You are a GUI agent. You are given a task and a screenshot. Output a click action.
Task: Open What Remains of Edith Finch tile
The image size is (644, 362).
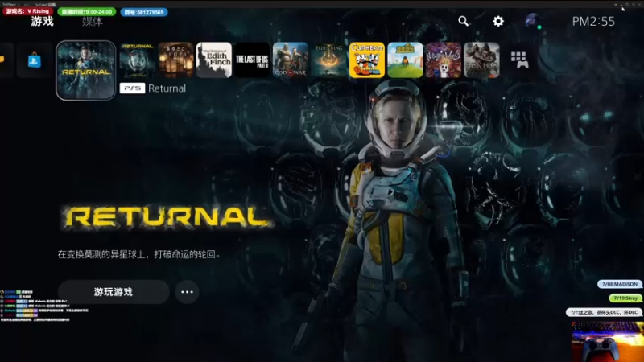click(x=214, y=60)
